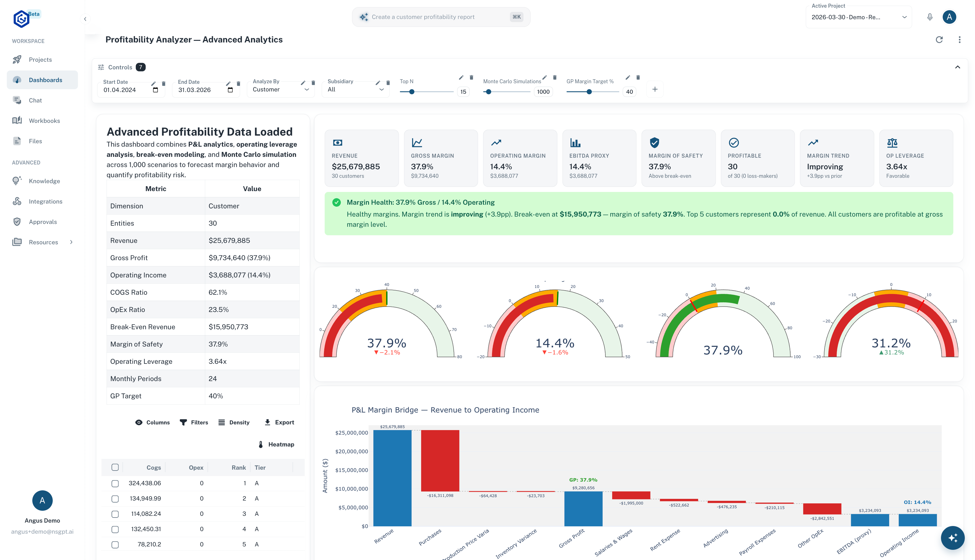Check the row with Cogs 324,438.06

point(115,483)
